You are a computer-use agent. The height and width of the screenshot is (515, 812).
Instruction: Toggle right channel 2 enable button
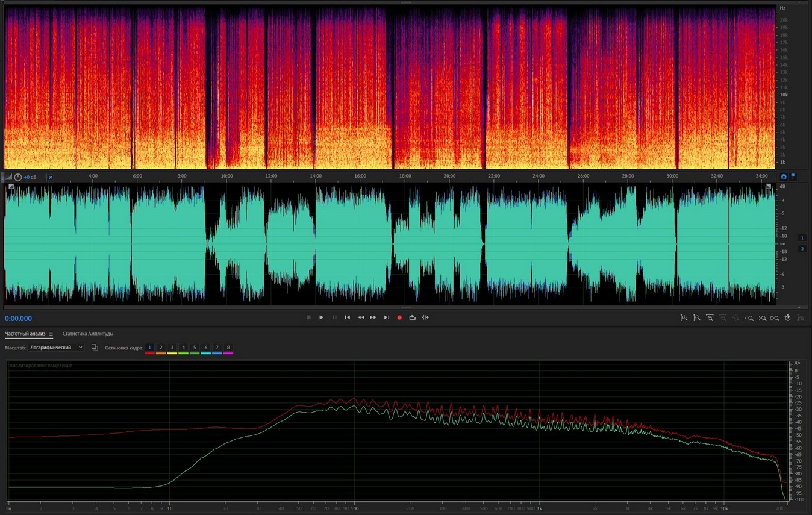pyautogui.click(x=802, y=249)
